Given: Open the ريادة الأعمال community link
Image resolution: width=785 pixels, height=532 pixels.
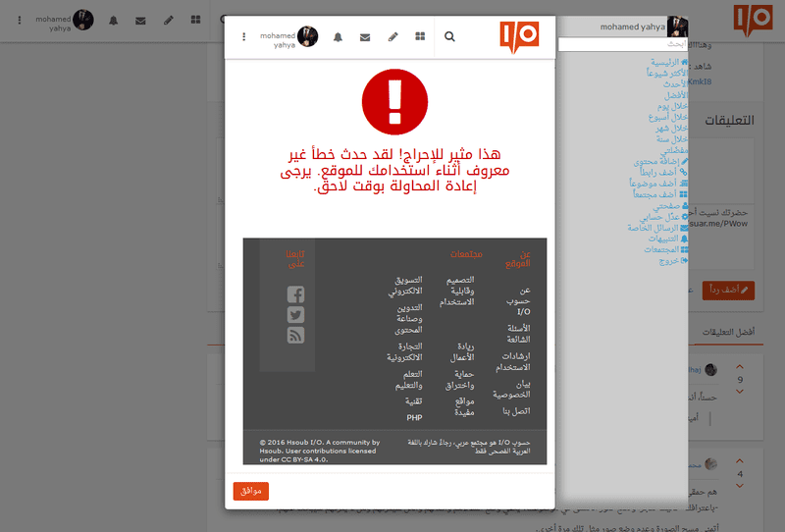Looking at the screenshot, I should coord(462,351).
